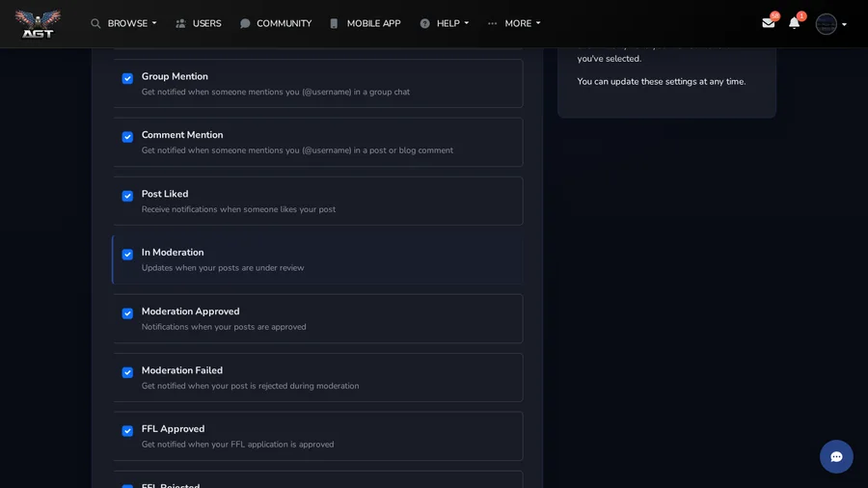Click the red badge on messages envelope
868x488 pixels.
pos(775,16)
